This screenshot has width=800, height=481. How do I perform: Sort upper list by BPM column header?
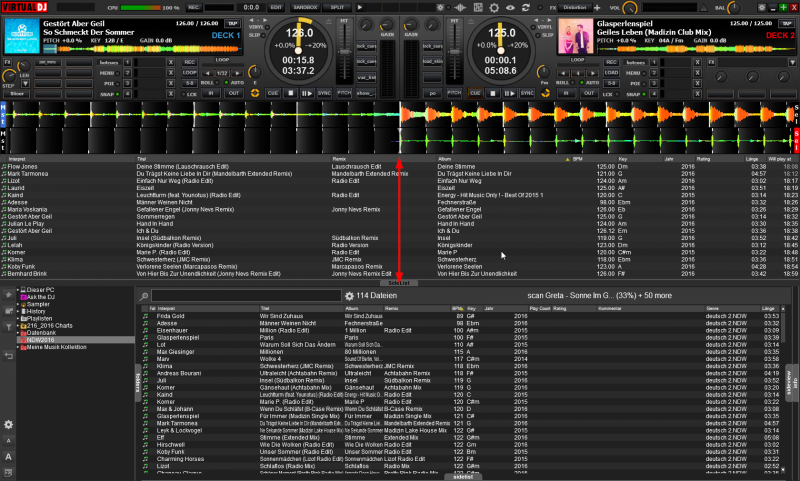coord(577,159)
